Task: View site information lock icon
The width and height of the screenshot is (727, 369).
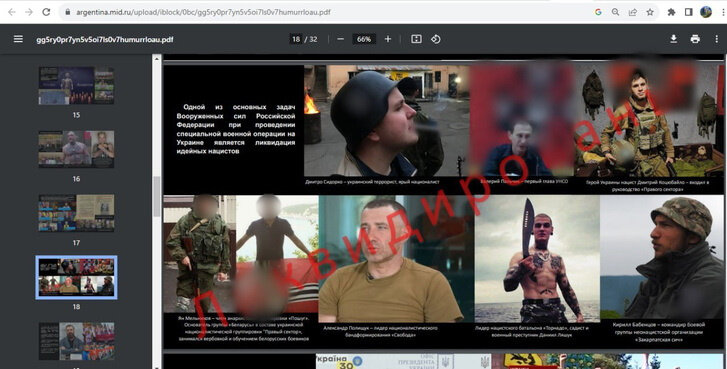Action: tap(68, 13)
